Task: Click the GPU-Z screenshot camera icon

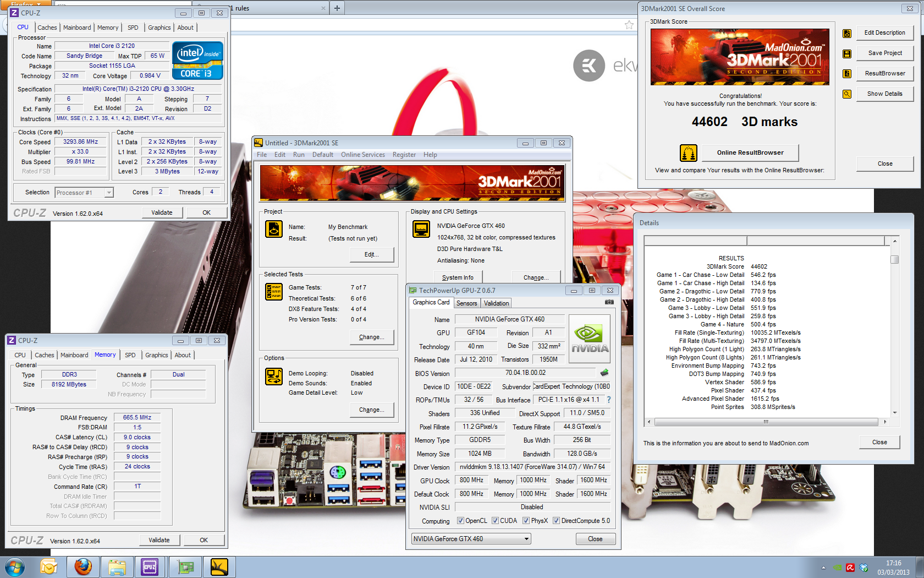Action: tap(609, 302)
